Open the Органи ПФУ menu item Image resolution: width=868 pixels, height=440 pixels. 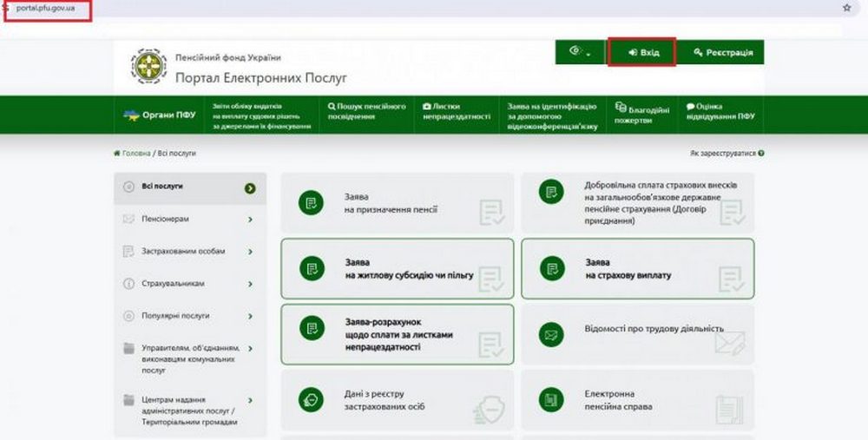click(x=161, y=115)
